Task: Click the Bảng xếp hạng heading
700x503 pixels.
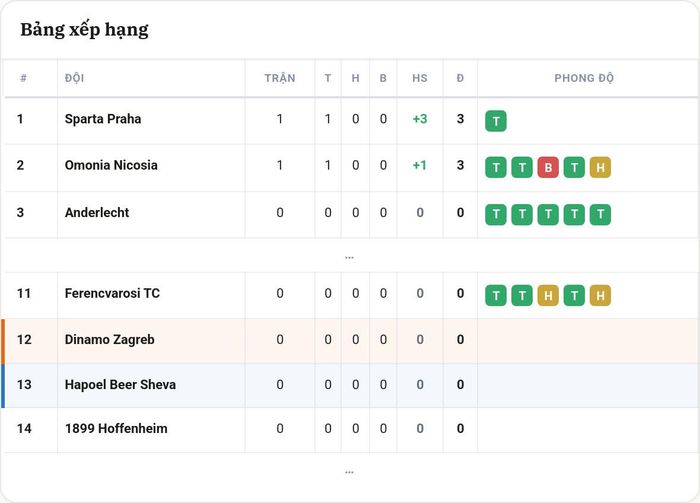Action: click(84, 30)
